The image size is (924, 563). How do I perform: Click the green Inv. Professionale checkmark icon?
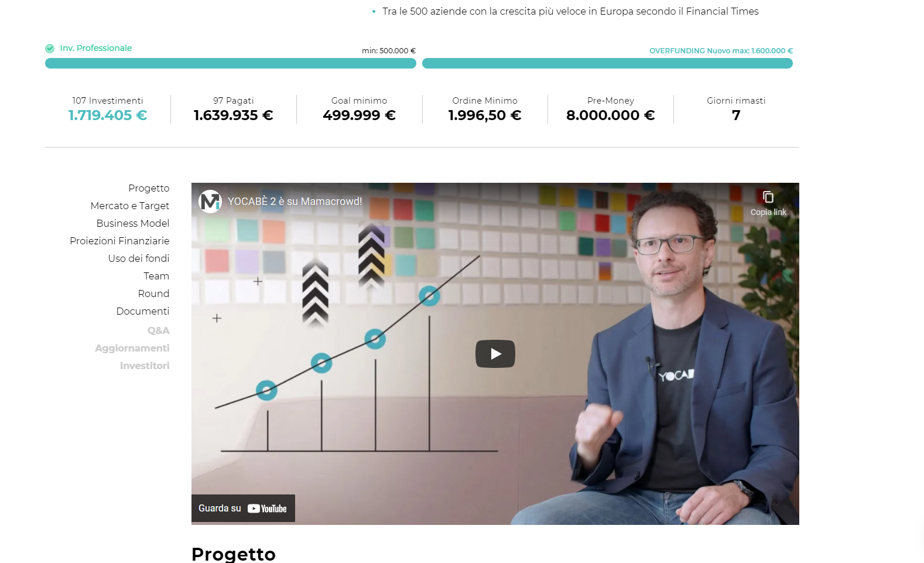coord(50,49)
